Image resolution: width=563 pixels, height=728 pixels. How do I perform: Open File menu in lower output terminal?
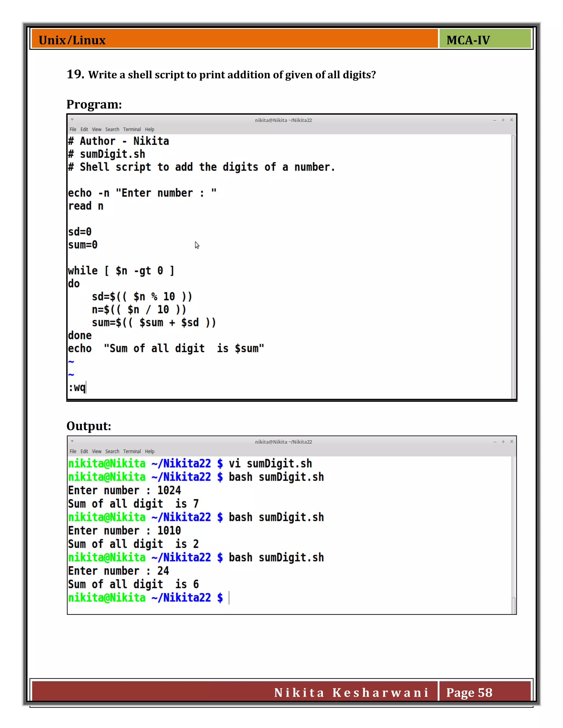[x=73, y=451]
